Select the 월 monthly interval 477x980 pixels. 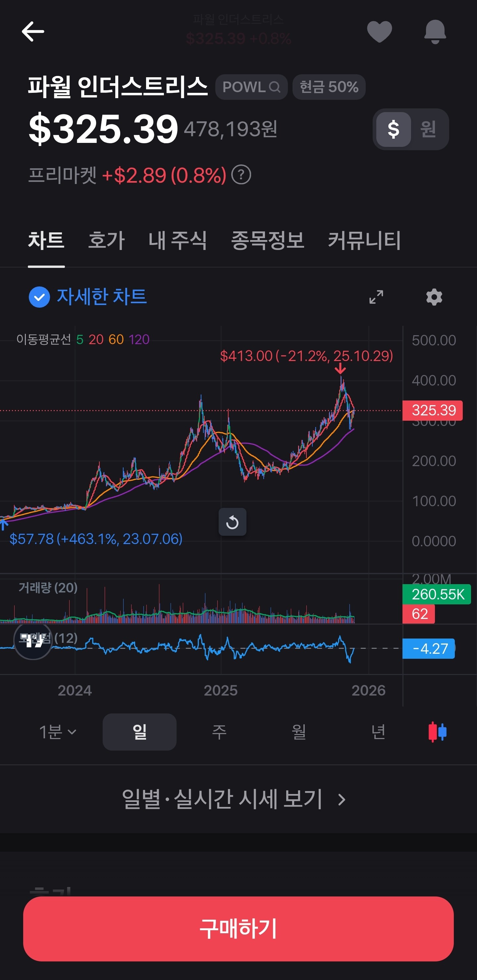pyautogui.click(x=299, y=732)
